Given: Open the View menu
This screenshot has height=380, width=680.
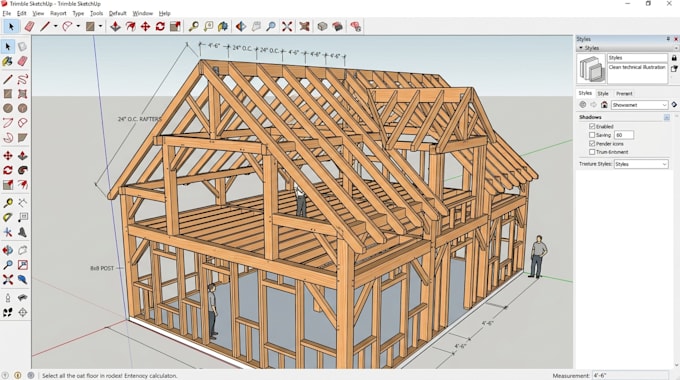Looking at the screenshot, I should coord(38,13).
